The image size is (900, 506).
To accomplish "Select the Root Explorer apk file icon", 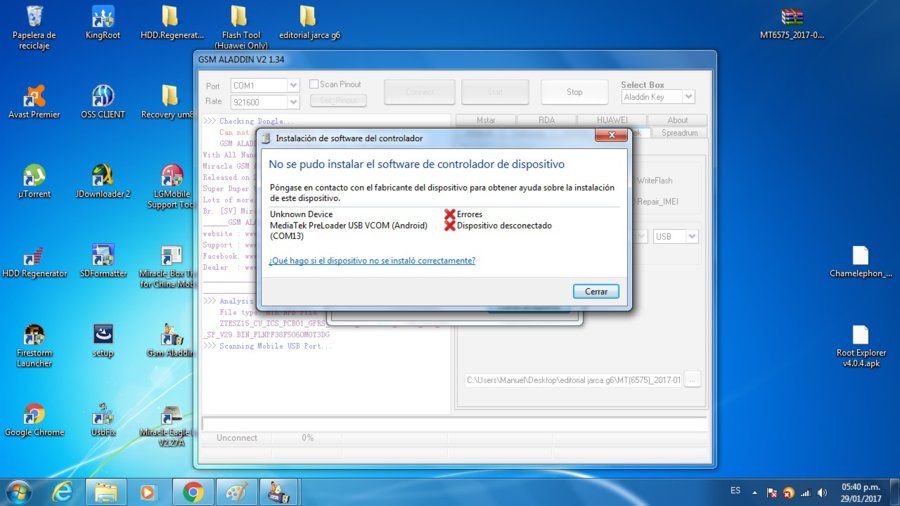I will 860,346.
